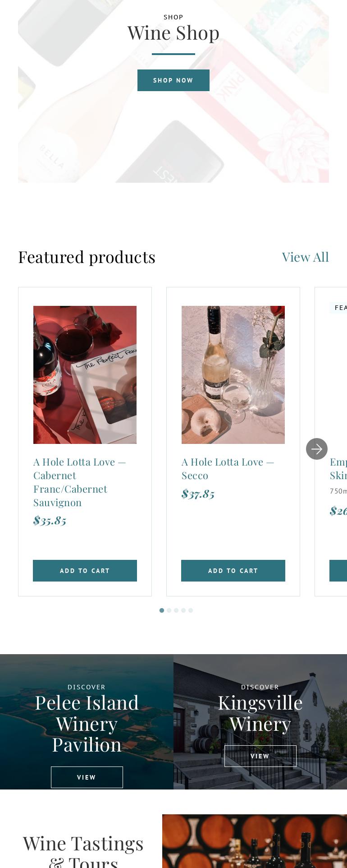Click the wine barrels tastings image
Image resolution: width=347 pixels, height=868 pixels.
pyautogui.click(x=254, y=841)
